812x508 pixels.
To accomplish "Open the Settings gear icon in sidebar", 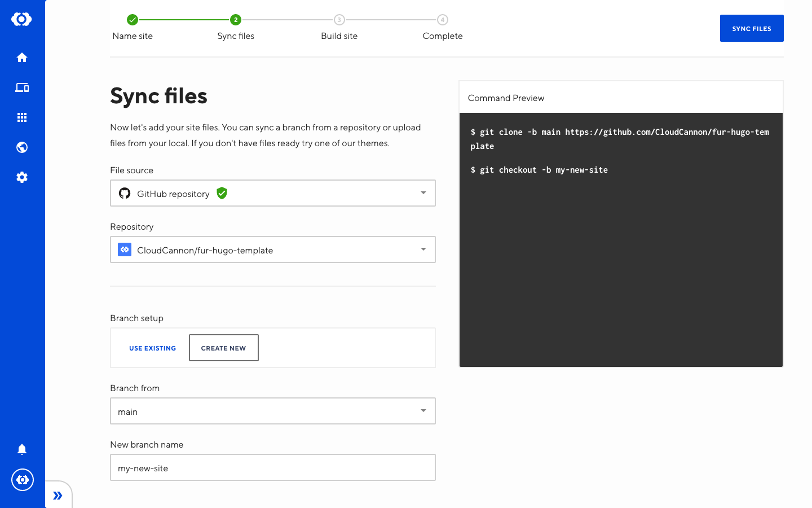I will click(x=22, y=177).
